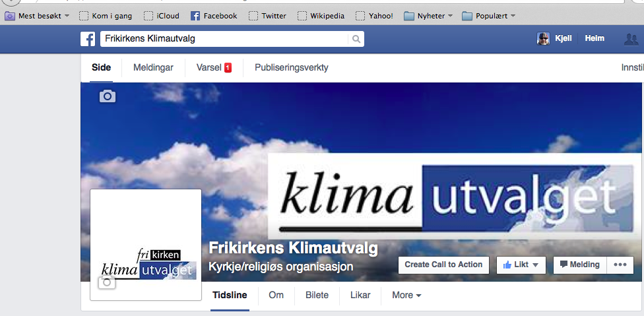Image resolution: width=644 pixels, height=316 pixels.
Task: Click the red Varsel notification badge
Action: pos(228,68)
